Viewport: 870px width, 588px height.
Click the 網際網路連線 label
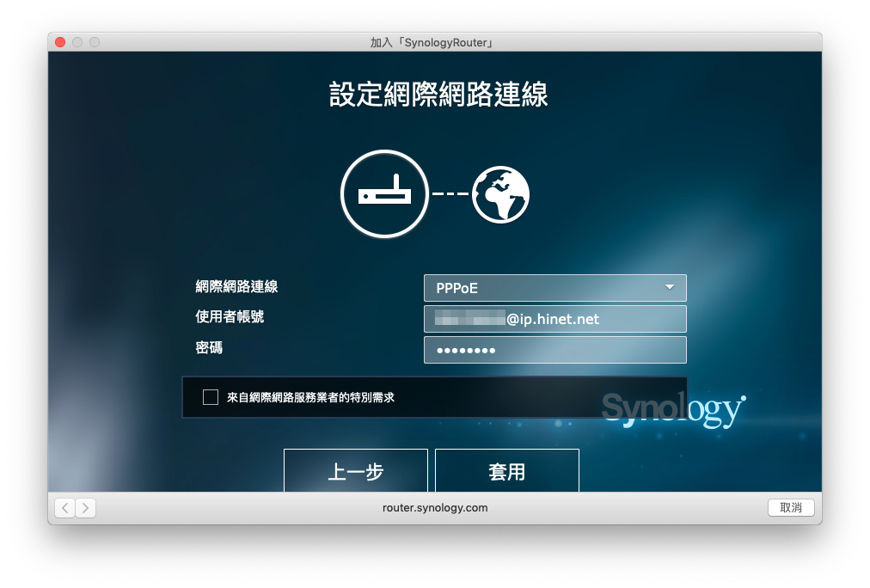237,286
